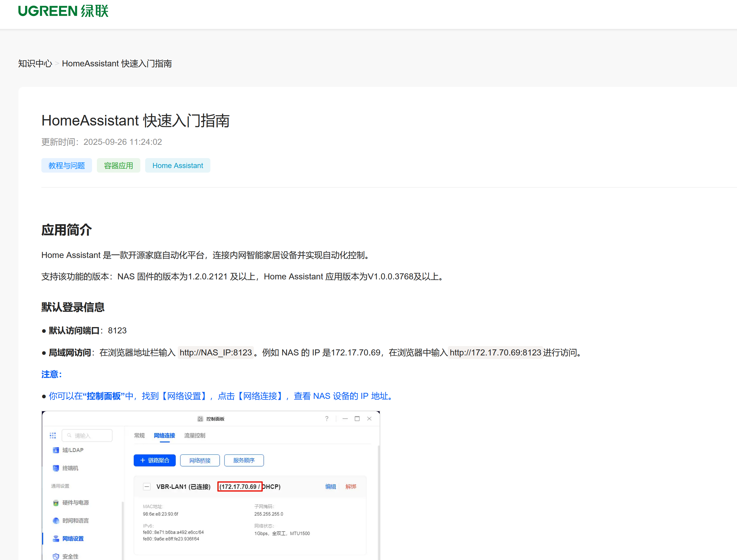Click the 硬件与电源 battery icon
This screenshot has height=560, width=737.
pyautogui.click(x=56, y=503)
